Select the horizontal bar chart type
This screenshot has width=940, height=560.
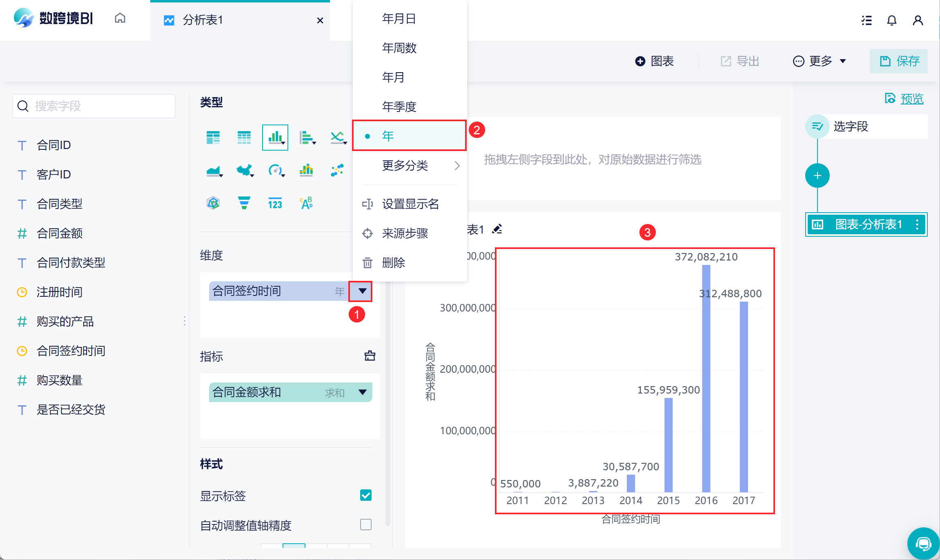(307, 138)
